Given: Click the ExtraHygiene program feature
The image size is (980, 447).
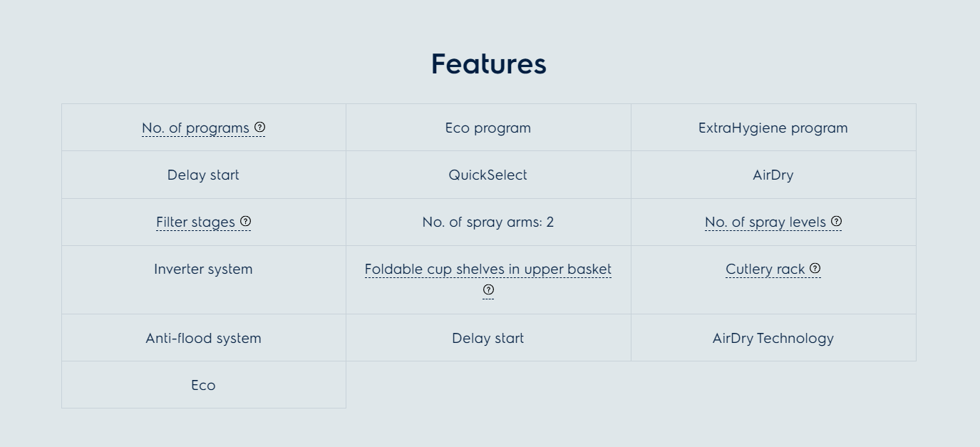Looking at the screenshot, I should tap(773, 128).
